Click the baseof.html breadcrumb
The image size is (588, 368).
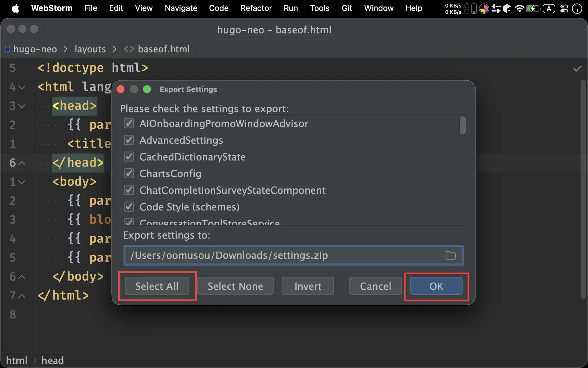tap(164, 49)
